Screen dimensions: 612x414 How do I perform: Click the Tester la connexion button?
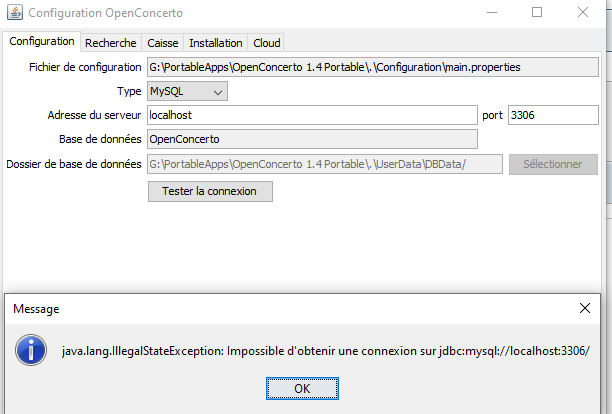coord(209,191)
